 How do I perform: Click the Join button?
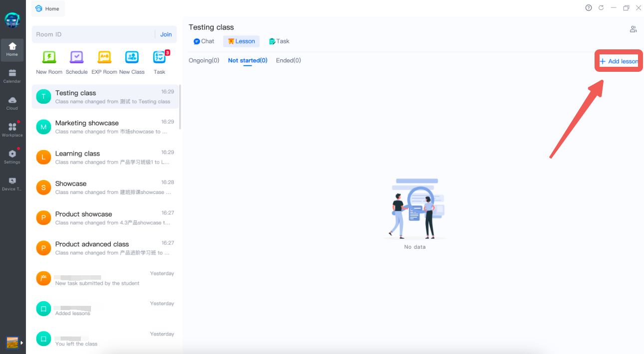(x=166, y=34)
